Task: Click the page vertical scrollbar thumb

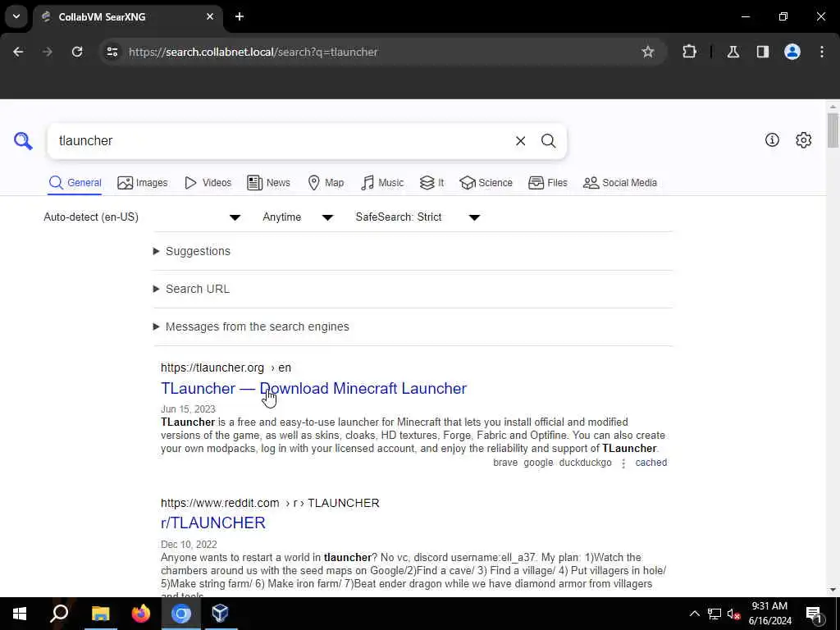Action: (833, 130)
